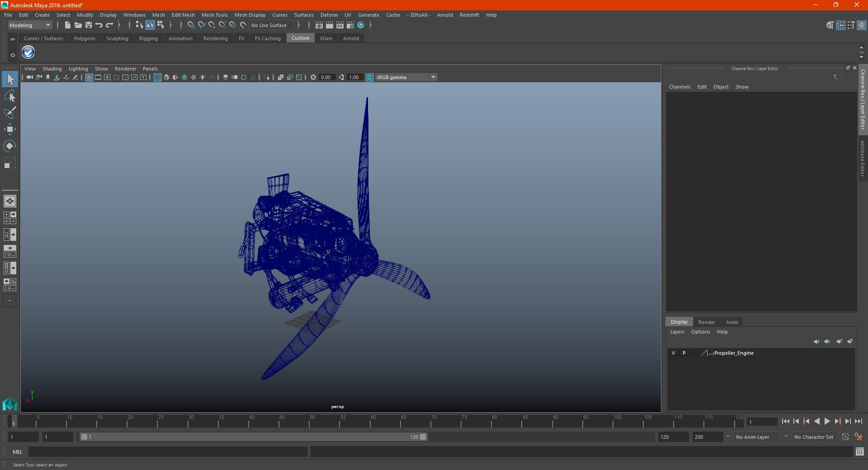The width and height of the screenshot is (868, 470).
Task: Click the range slider start handle
Action: tap(84, 437)
